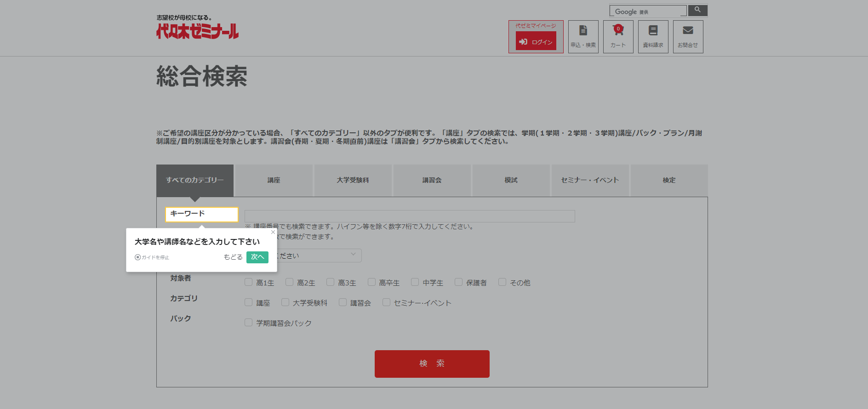Check the その他 checkbox
Image resolution: width=868 pixels, height=409 pixels.
coord(503,282)
